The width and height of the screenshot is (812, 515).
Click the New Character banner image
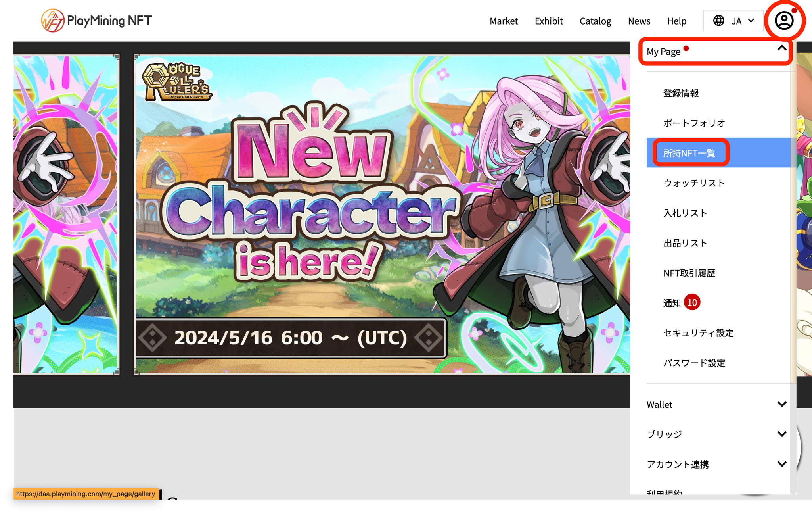(382, 214)
